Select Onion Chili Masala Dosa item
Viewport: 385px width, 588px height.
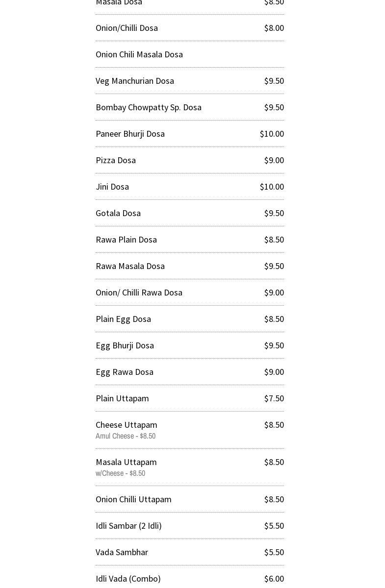pos(139,54)
